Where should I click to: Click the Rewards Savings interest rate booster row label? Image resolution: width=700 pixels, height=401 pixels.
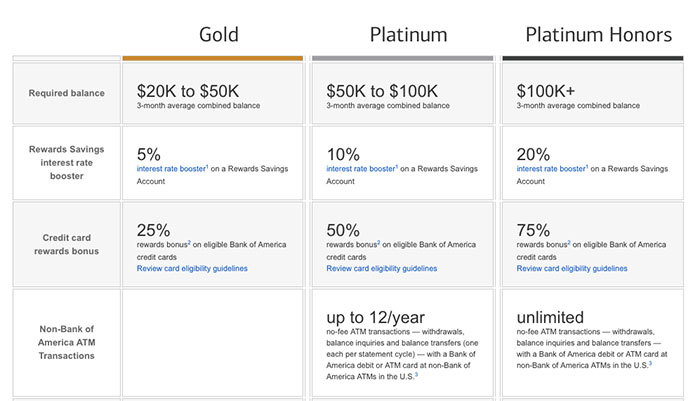67,163
